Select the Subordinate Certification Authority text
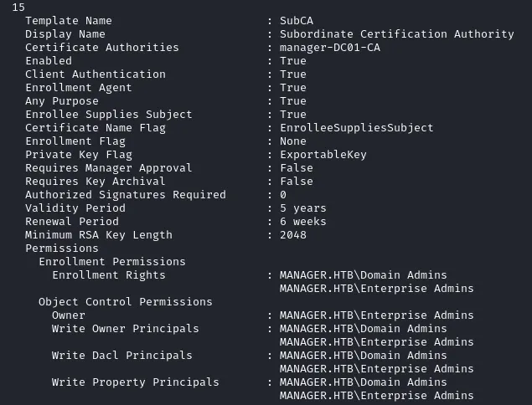The width and height of the screenshot is (532, 405). 396,34
